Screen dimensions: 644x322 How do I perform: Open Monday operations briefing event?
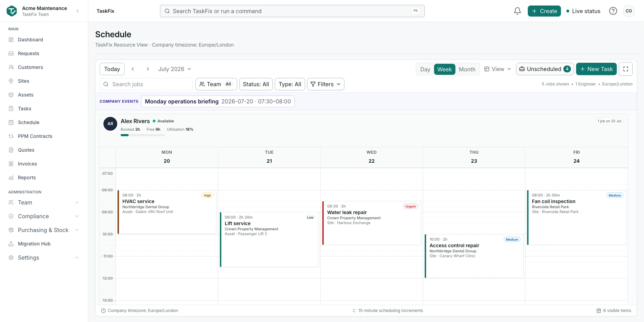(218, 101)
